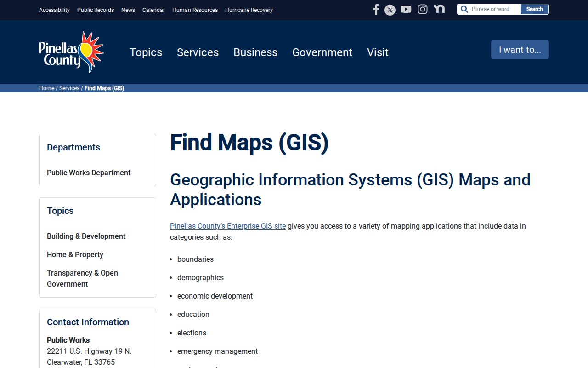
Task: Click the Topics sidebar heading
Action: tap(60, 211)
